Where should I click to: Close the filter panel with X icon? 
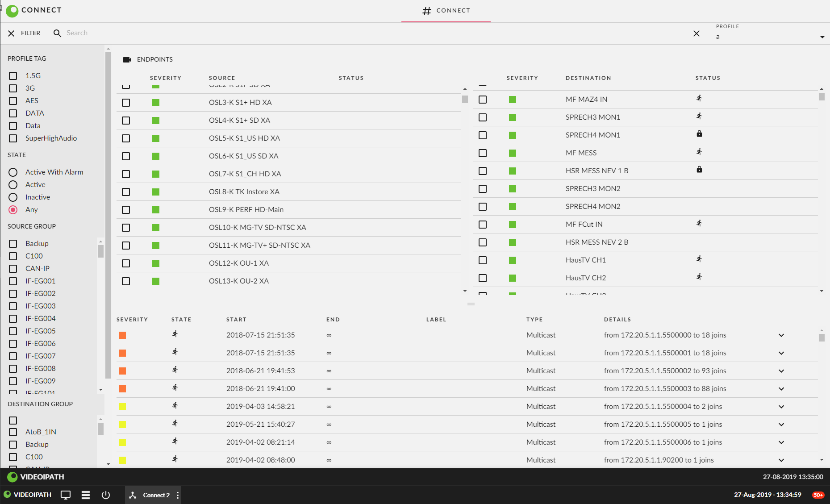[x=11, y=33]
